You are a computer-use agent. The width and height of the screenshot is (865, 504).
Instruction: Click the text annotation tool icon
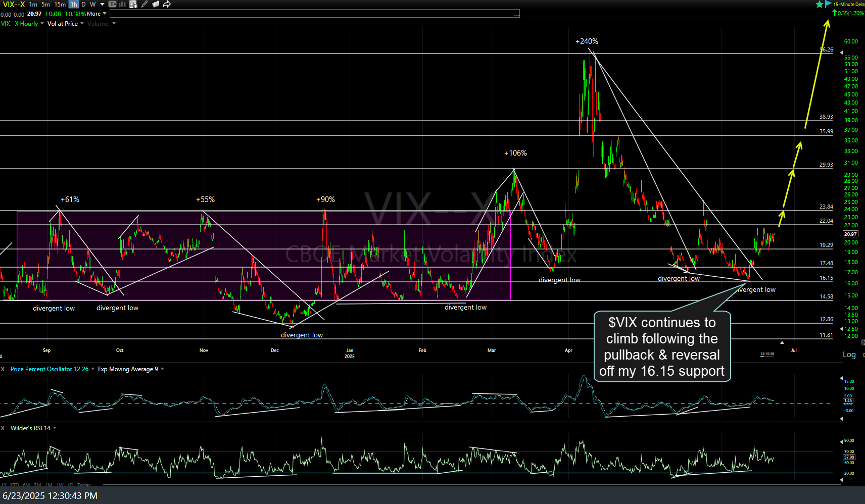click(x=113, y=5)
